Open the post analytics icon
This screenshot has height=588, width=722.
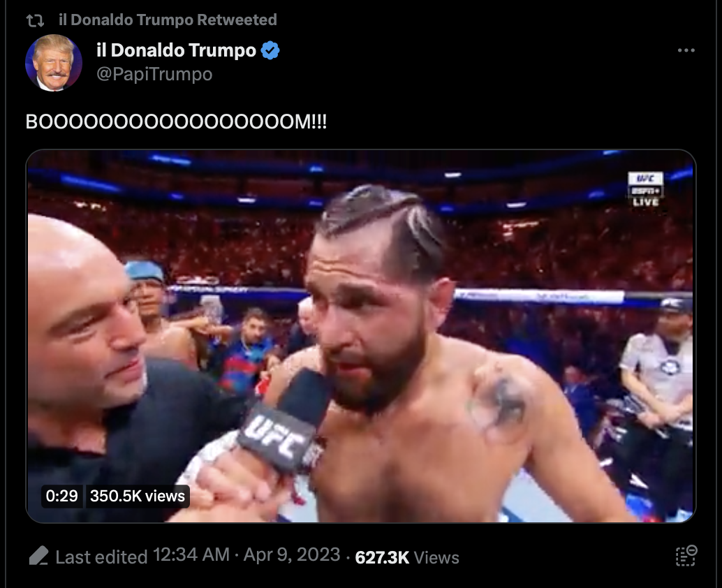686,556
